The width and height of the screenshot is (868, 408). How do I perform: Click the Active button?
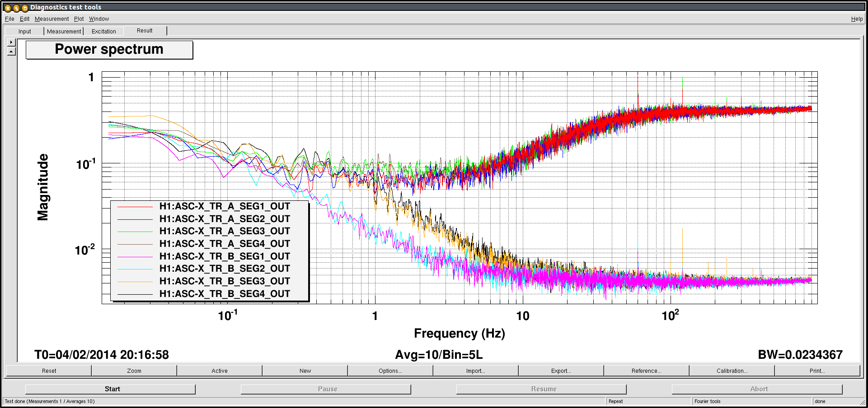coord(220,371)
